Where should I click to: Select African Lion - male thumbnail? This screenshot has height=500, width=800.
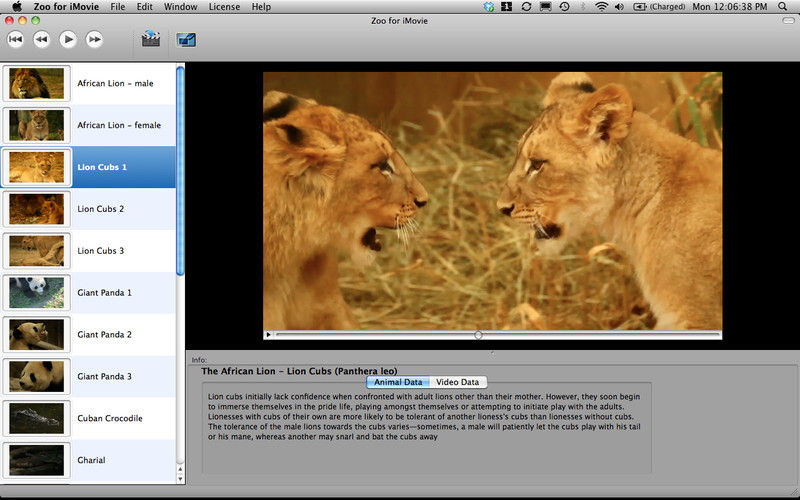point(37,83)
